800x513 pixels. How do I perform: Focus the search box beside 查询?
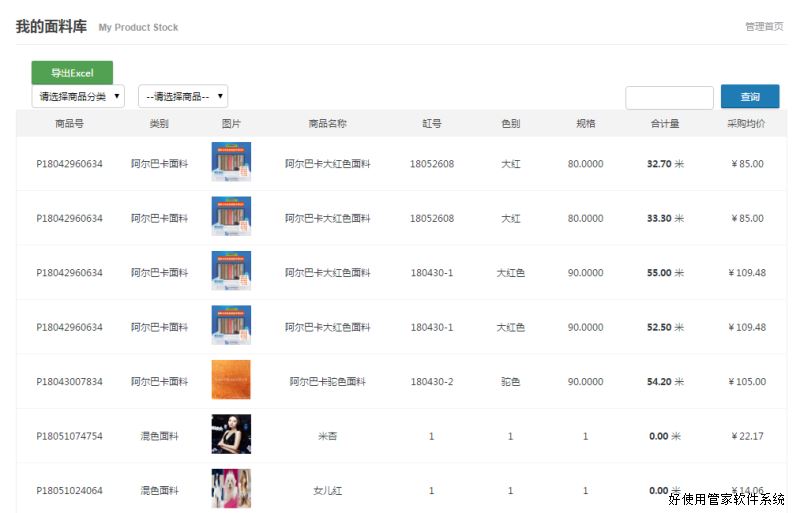(669, 97)
